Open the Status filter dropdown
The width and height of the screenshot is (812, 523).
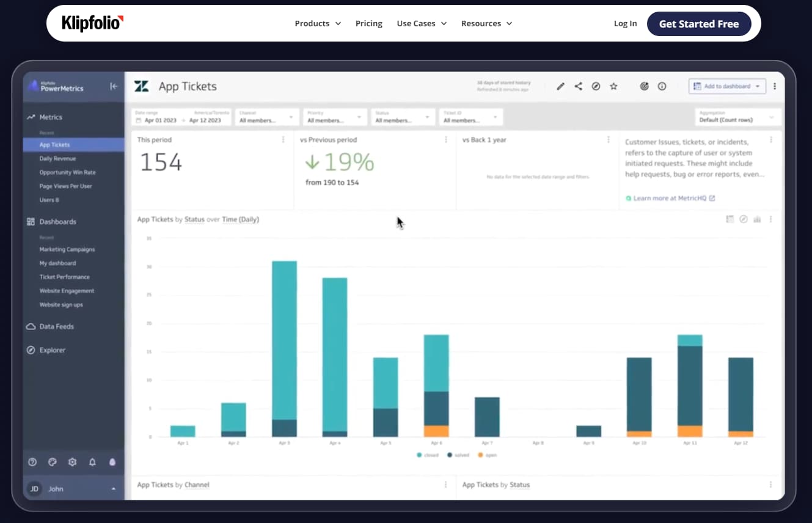[x=403, y=117]
